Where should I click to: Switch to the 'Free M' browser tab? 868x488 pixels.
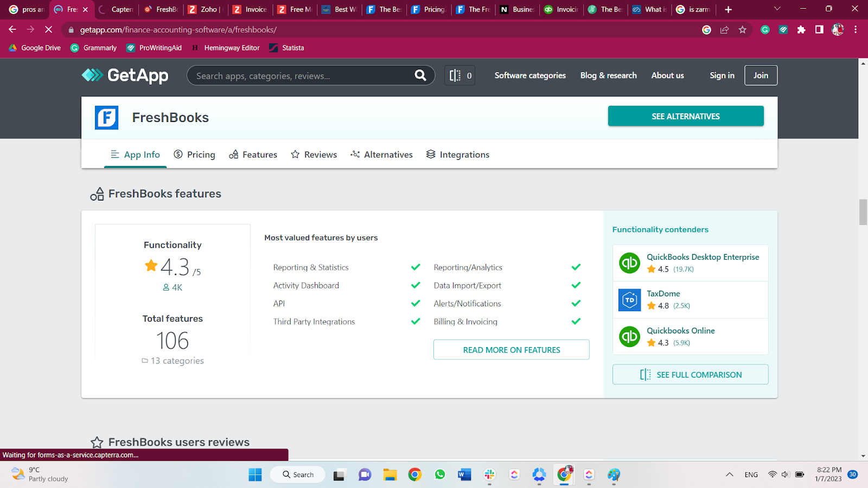[x=296, y=9]
